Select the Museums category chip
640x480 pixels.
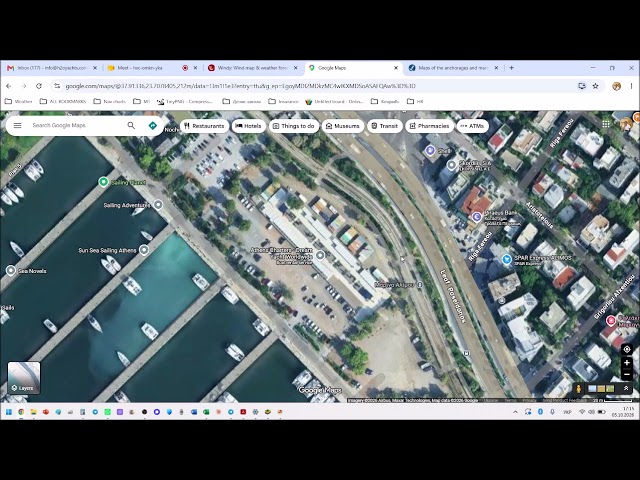click(343, 126)
